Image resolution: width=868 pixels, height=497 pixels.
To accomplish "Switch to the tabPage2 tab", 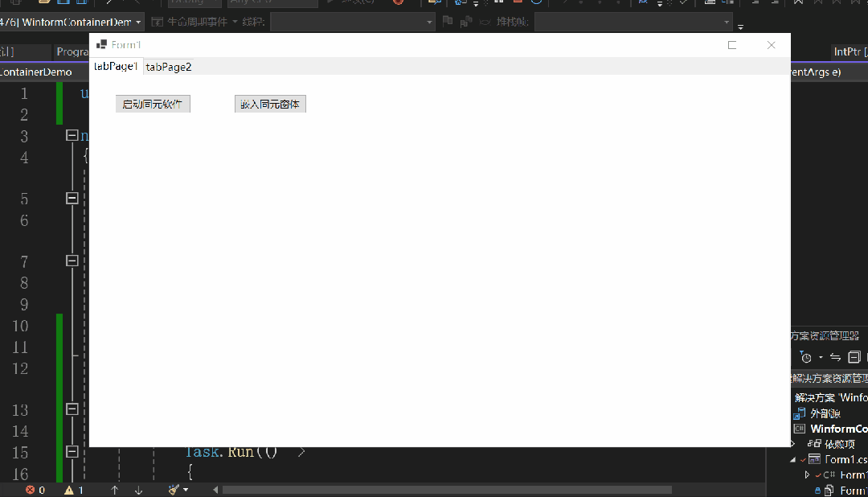I will tap(168, 67).
